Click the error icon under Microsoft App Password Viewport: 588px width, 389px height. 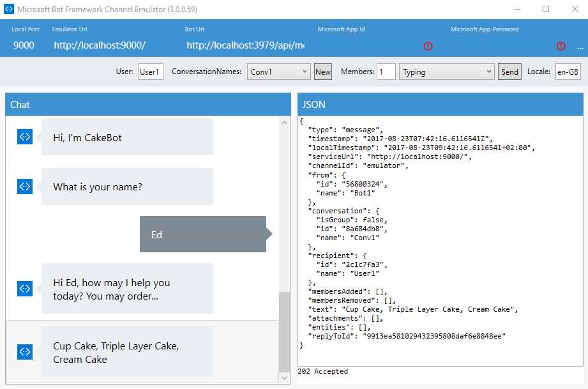tap(561, 46)
